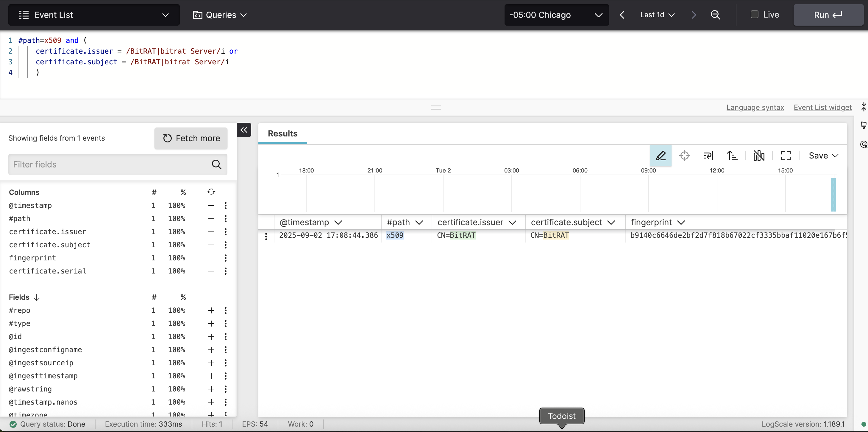Click the 2025-09-02 17:08:44.386 timestamp cell
The height and width of the screenshot is (432, 868).
click(329, 235)
